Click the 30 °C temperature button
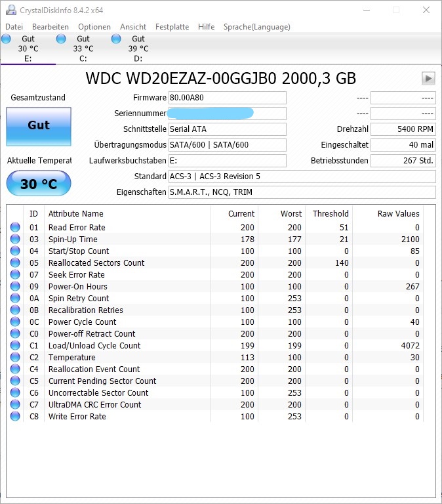442x504 pixels. pos(39,183)
